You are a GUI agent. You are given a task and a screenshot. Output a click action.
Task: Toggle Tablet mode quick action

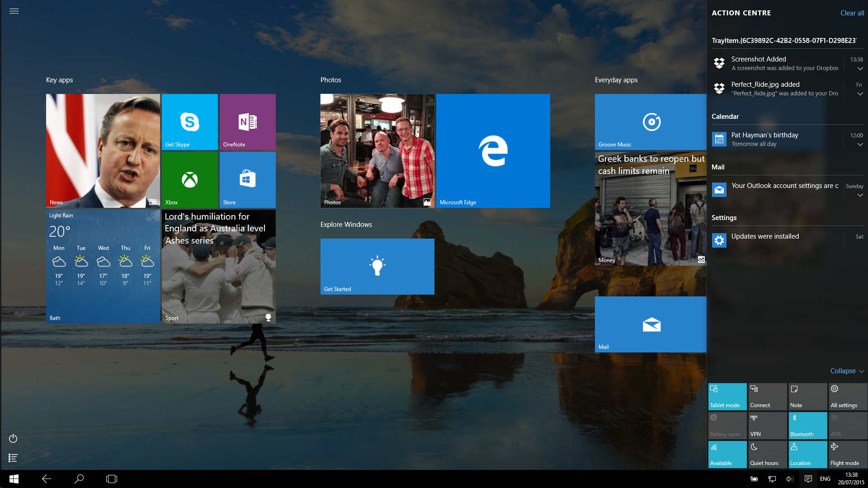[x=727, y=397]
